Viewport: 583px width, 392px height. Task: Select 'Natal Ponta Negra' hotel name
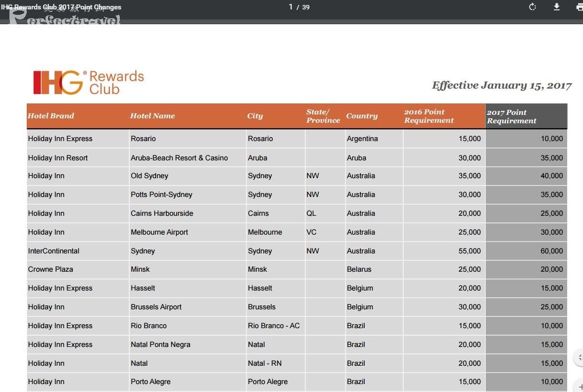(x=161, y=344)
